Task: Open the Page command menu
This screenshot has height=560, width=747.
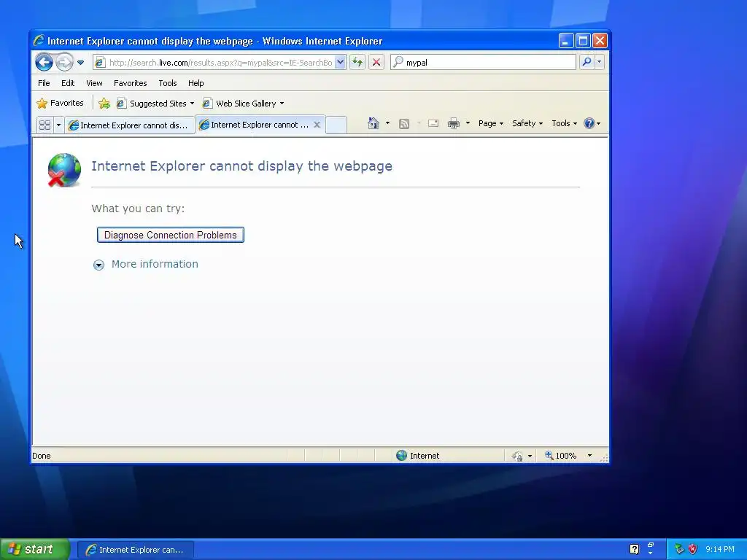Action: 491,123
